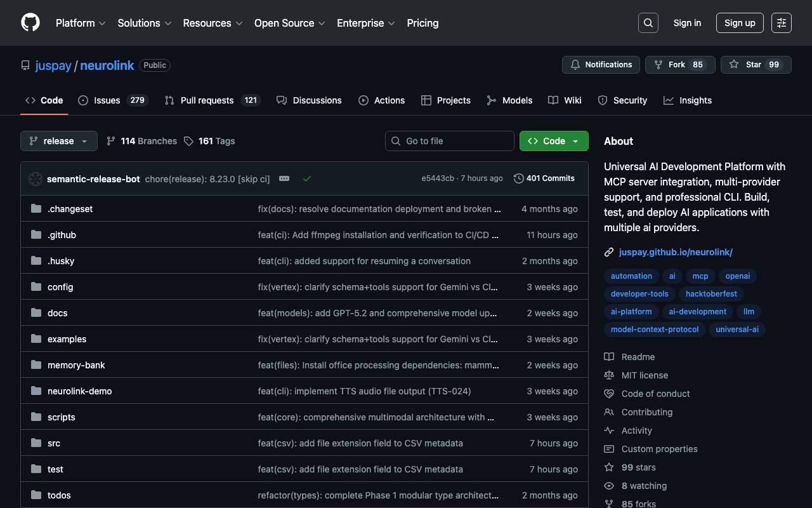Expand the green Code dropdown button
Screen dimensions: 812x508
[x=554, y=141]
